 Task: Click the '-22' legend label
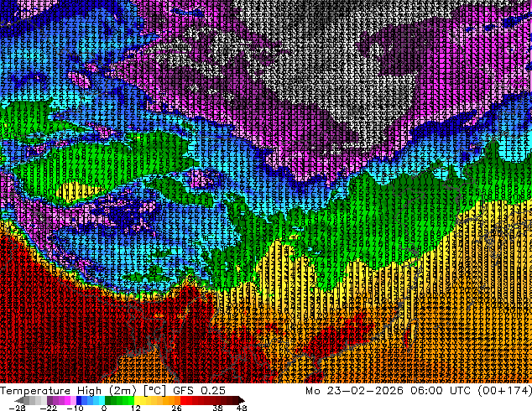pyautogui.click(x=48, y=408)
